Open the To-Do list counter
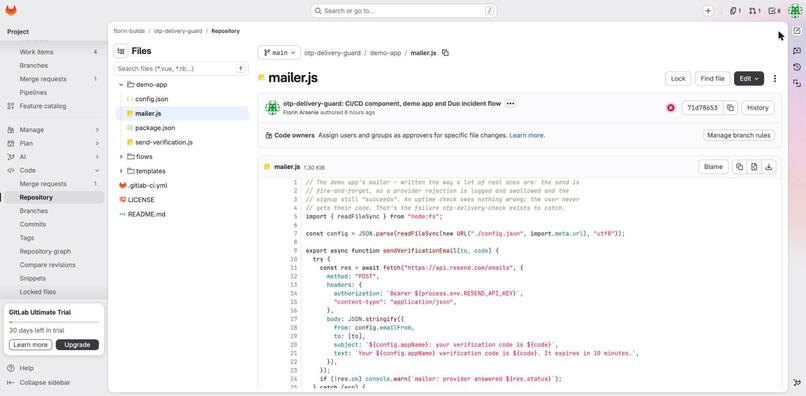 774,11
